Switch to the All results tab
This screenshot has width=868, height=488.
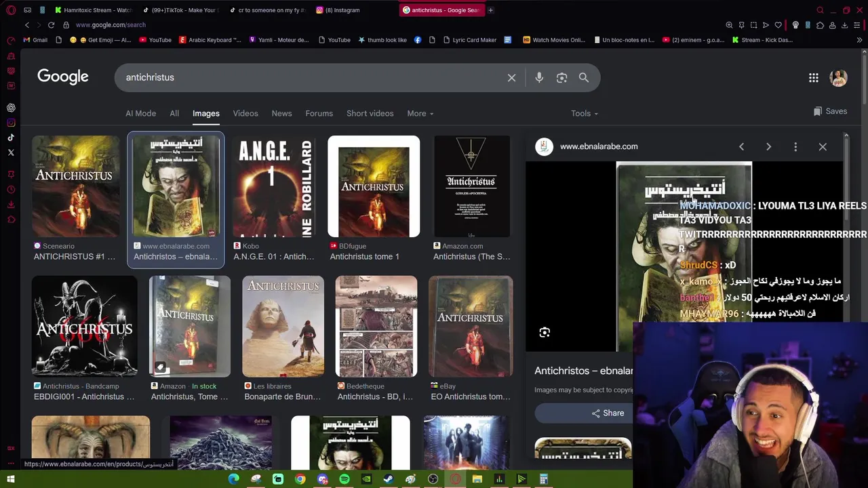[x=174, y=113]
